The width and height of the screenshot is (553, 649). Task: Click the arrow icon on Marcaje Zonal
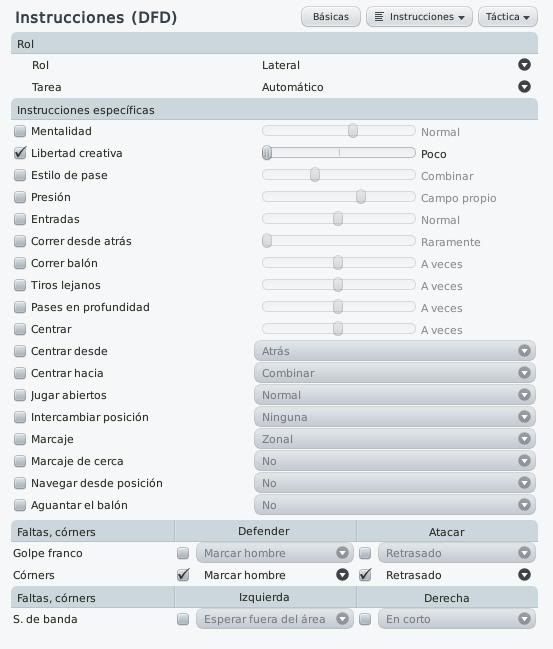coord(524,439)
